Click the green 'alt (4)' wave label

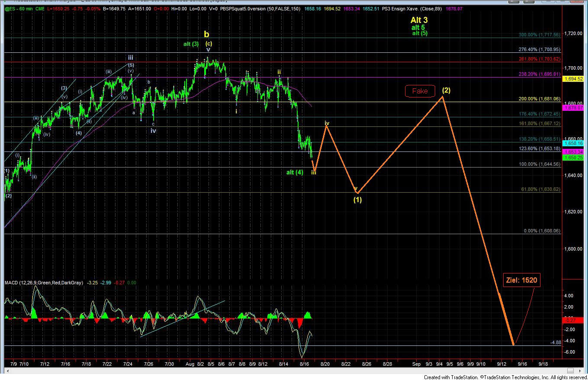pos(295,172)
